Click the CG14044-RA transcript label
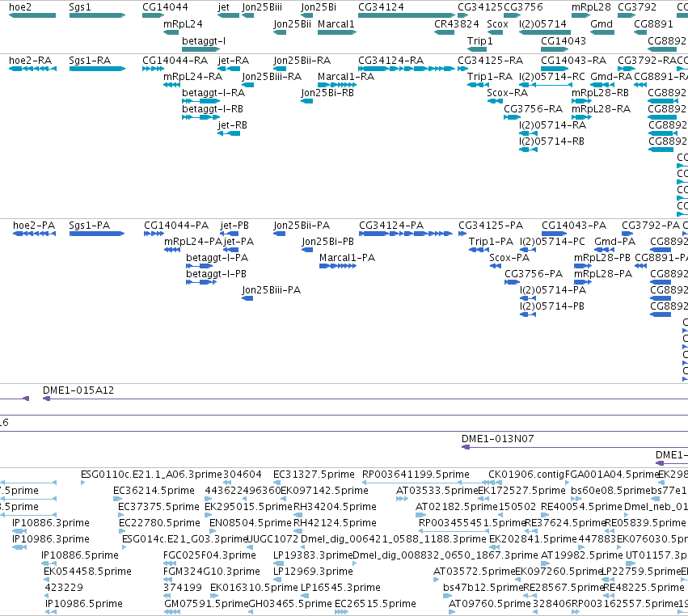 (175, 61)
